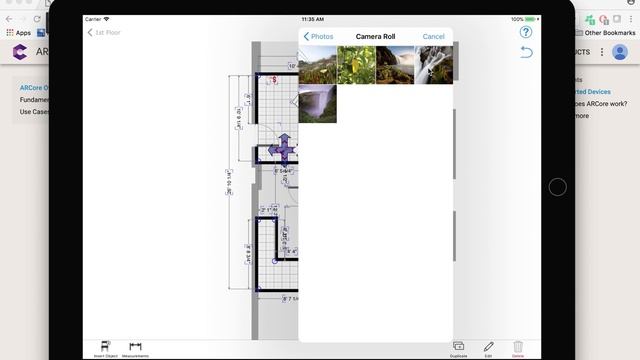Click the browser back arrow
Screen dimensions: 640x360
(9, 19)
